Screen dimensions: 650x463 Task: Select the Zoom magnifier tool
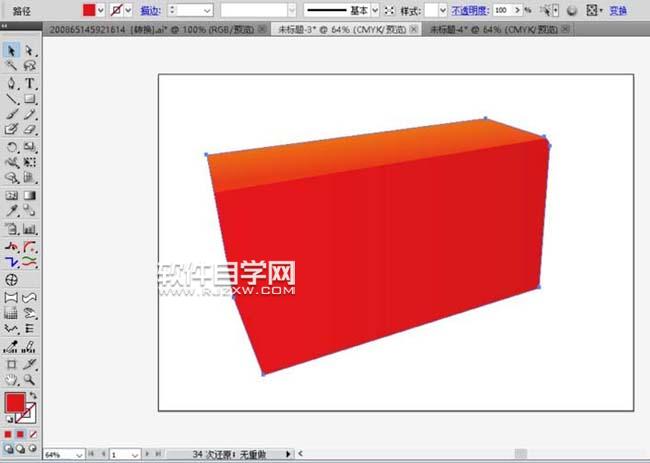[x=29, y=380]
